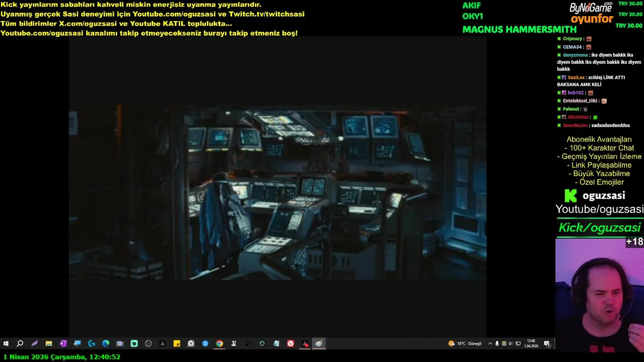Switch to OBS Studio in the taskbar
The image size is (644, 362).
coord(148,343)
